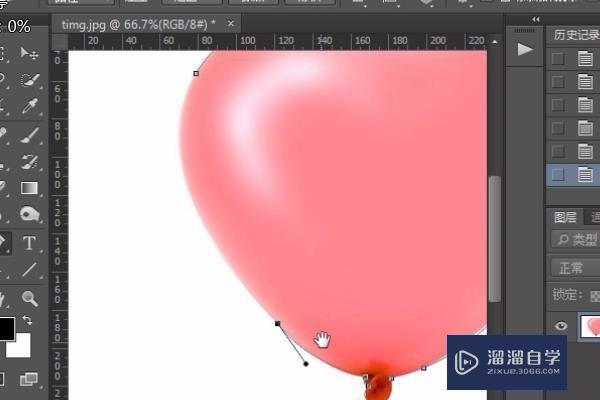Toggle history brush source box of highlighted state

click(x=558, y=175)
